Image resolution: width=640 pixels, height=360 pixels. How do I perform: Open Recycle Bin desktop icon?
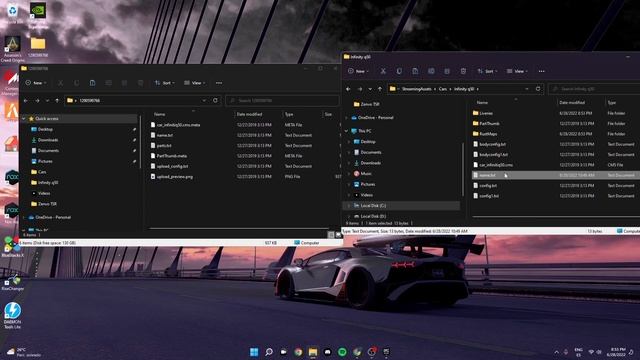coord(13,12)
